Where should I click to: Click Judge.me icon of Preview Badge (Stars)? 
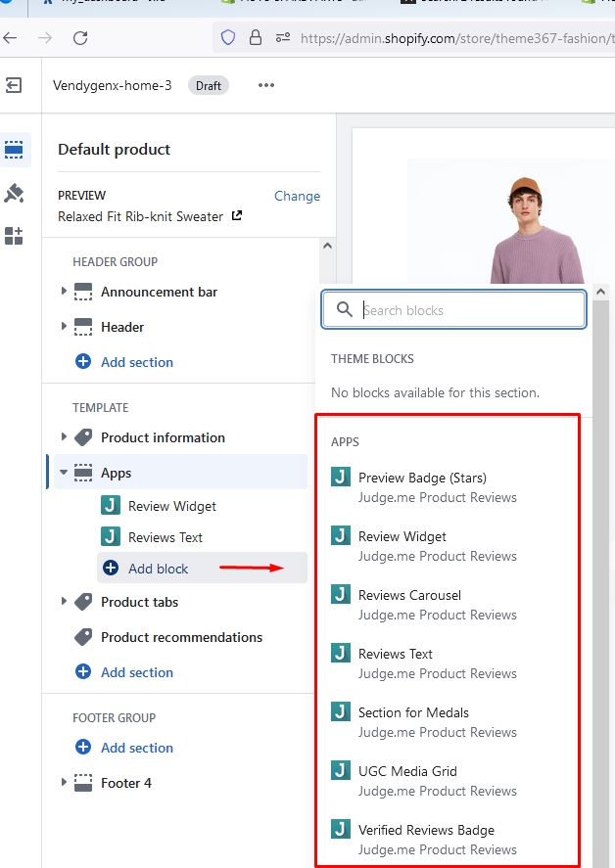(x=341, y=477)
